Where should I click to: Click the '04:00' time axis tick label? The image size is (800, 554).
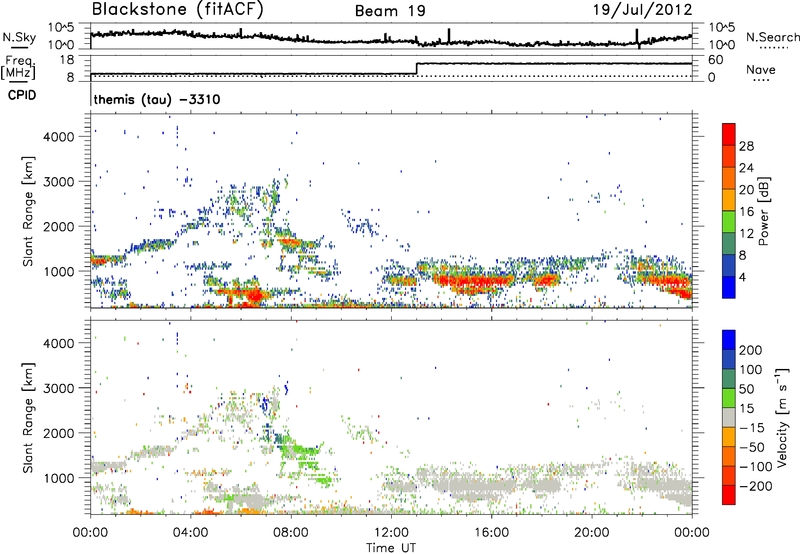coord(190,533)
